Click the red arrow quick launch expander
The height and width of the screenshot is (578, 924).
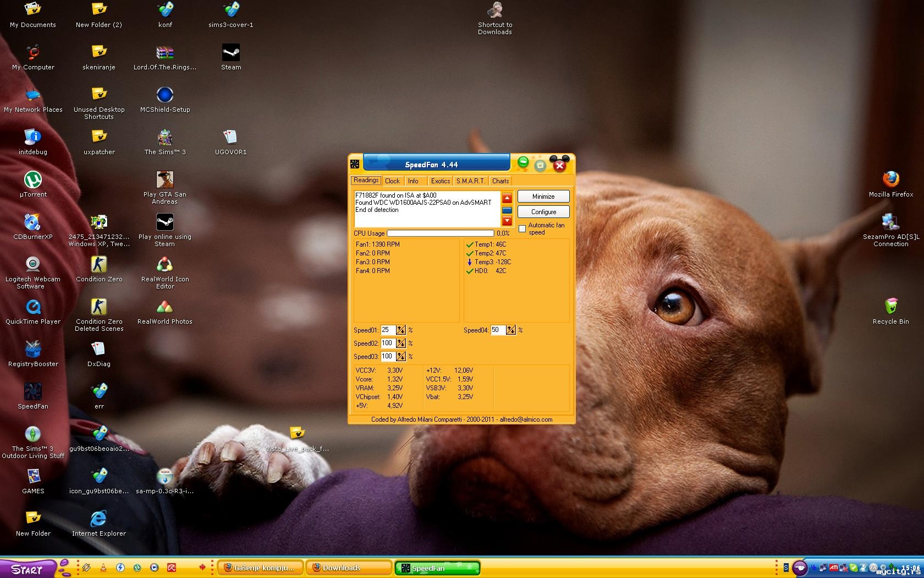tap(202, 568)
